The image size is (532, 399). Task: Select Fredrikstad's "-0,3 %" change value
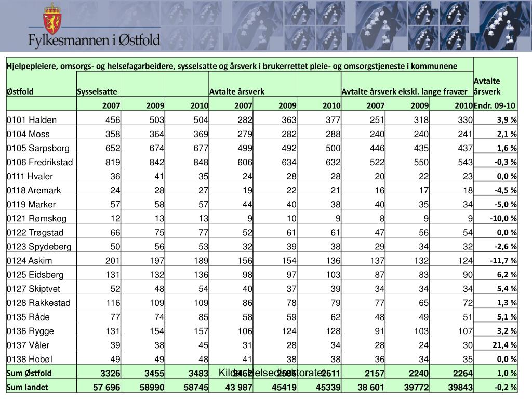click(506, 162)
